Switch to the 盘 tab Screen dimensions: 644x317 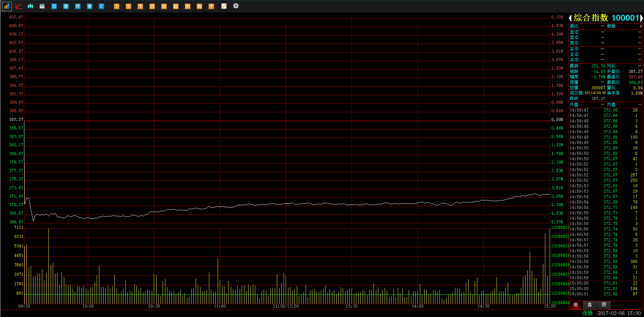point(590,305)
